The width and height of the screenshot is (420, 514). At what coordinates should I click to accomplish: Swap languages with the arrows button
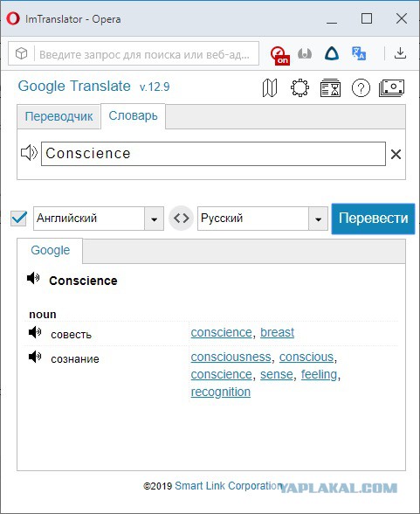(x=181, y=218)
